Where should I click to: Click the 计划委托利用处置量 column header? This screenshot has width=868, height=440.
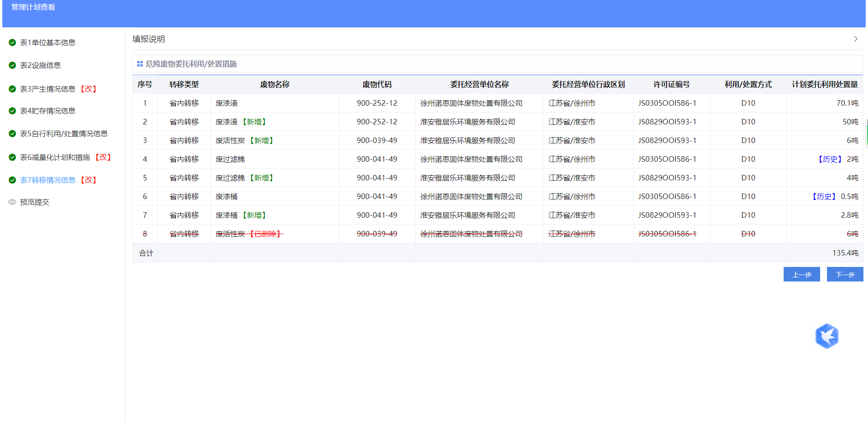click(825, 84)
